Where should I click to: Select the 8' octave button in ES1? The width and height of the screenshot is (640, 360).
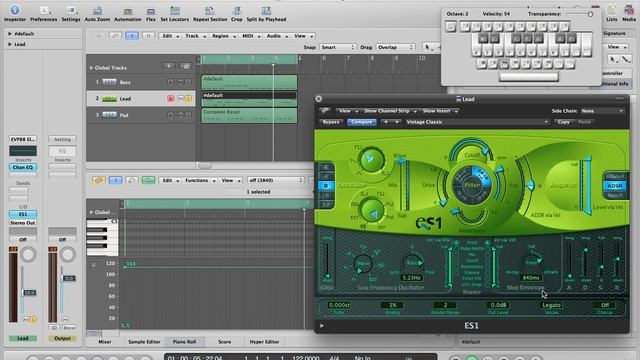pos(326,186)
